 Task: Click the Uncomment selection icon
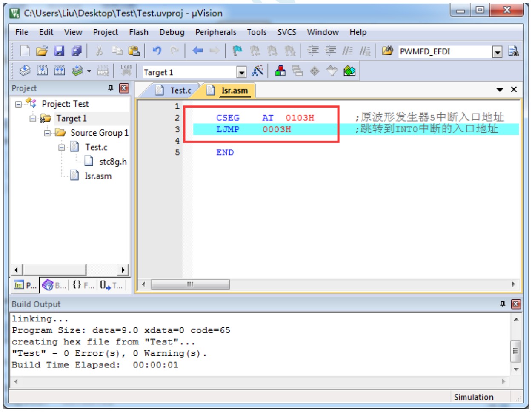tap(365, 51)
